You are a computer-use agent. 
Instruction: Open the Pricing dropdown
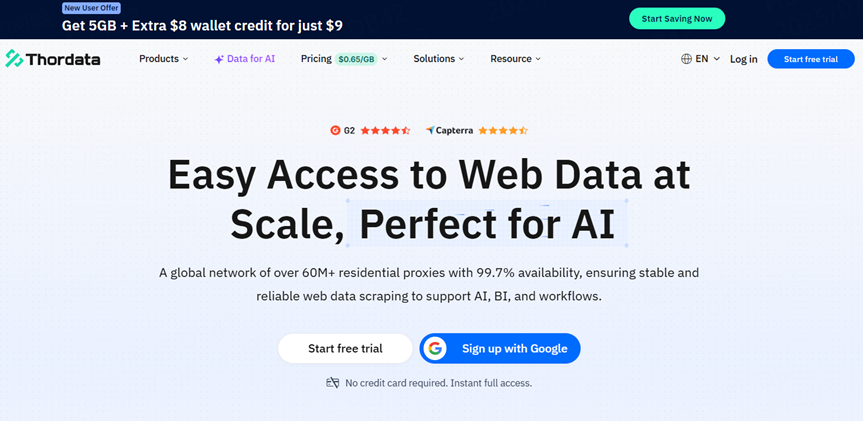343,59
